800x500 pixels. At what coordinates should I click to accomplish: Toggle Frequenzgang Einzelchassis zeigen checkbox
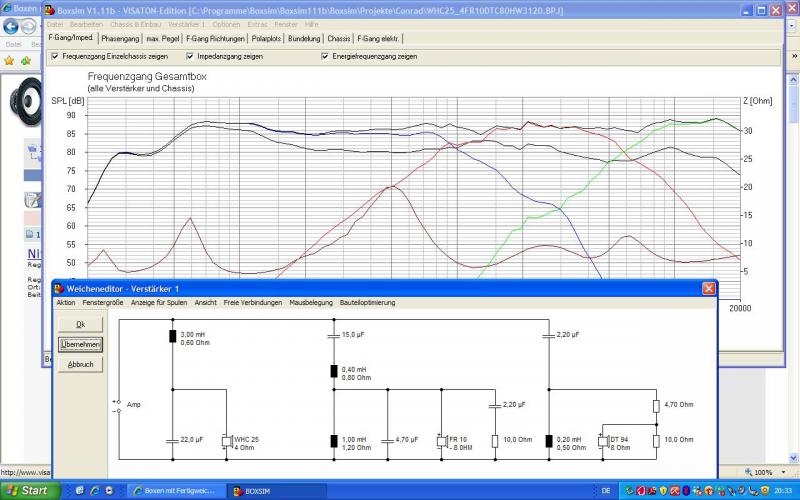click(x=55, y=57)
